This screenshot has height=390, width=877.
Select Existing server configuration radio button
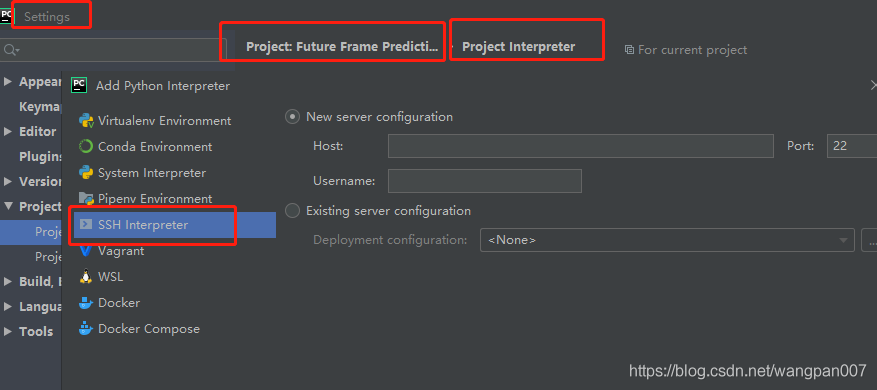[293, 211]
